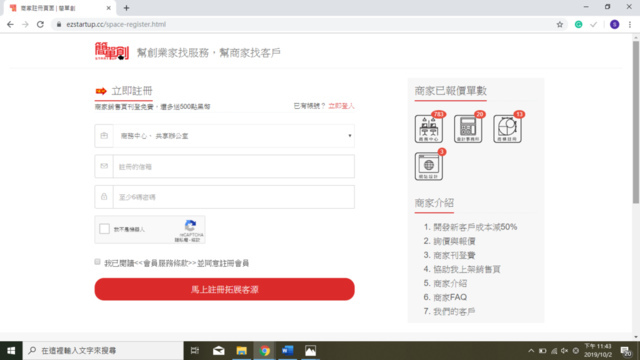The height and width of the screenshot is (360, 640).
Task: Go back using the browser back arrow
Action: click(x=10, y=24)
